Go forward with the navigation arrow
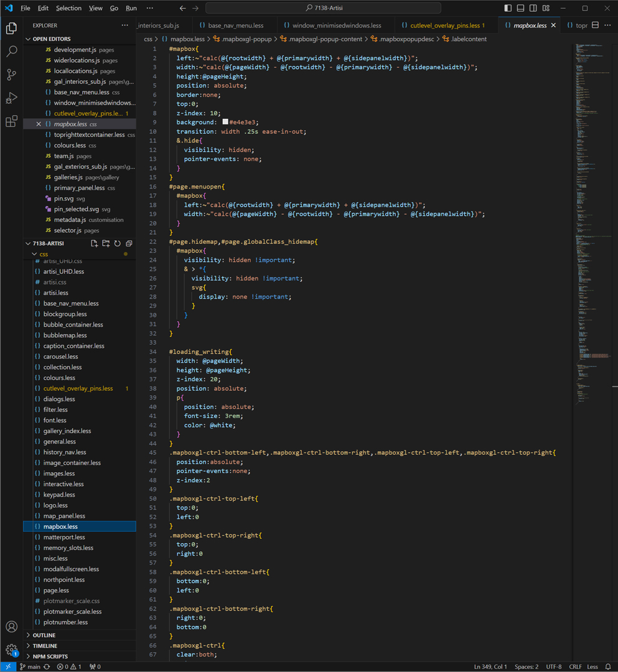The image size is (618, 672). pos(195,8)
